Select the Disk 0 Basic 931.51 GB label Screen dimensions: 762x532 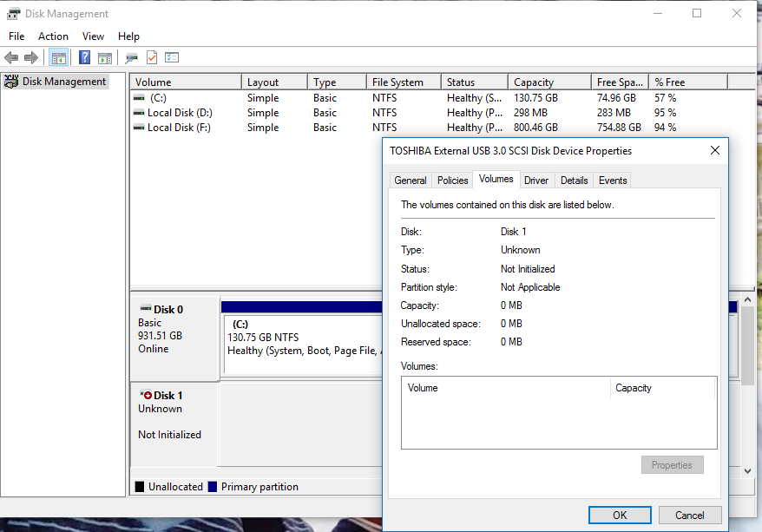pyautogui.click(x=174, y=338)
